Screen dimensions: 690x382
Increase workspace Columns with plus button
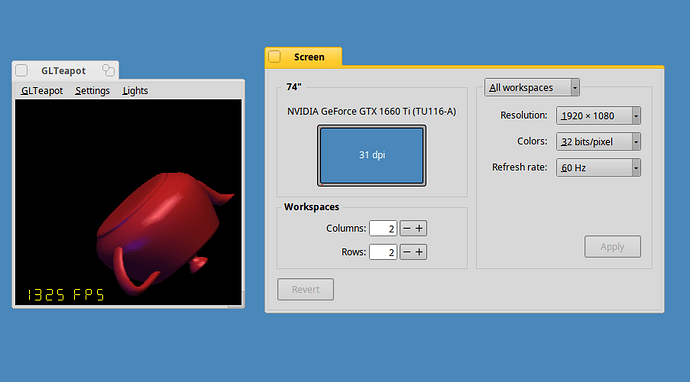pos(419,228)
